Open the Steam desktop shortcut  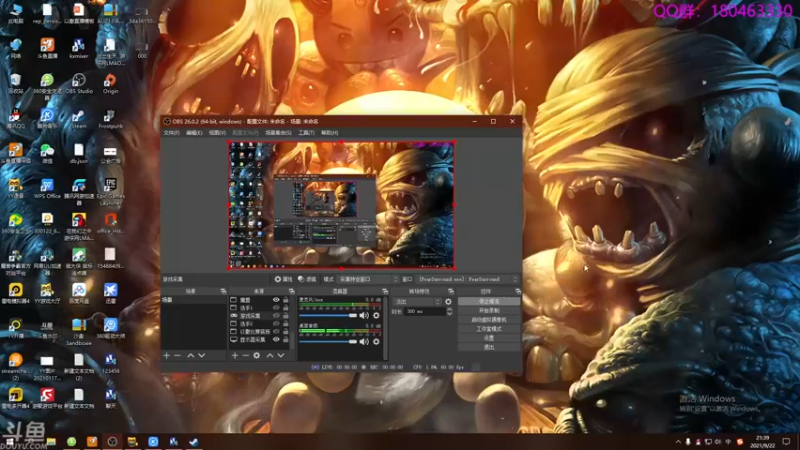tap(79, 118)
